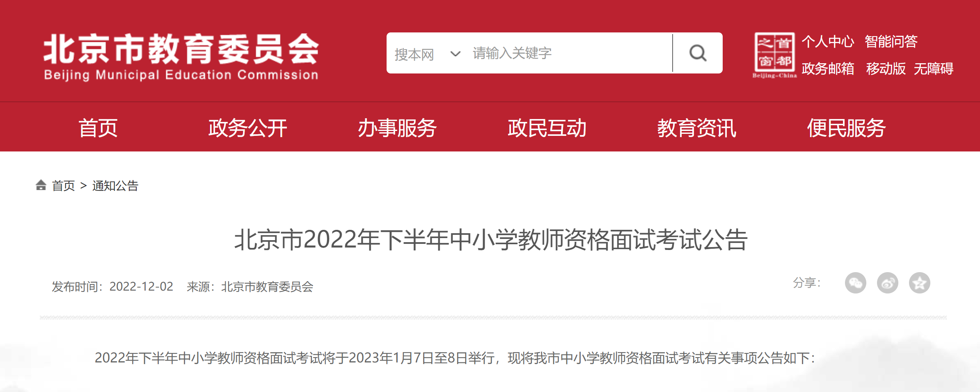Click the breadcrumb home house icon
The height and width of the screenshot is (392, 980).
pos(41,185)
